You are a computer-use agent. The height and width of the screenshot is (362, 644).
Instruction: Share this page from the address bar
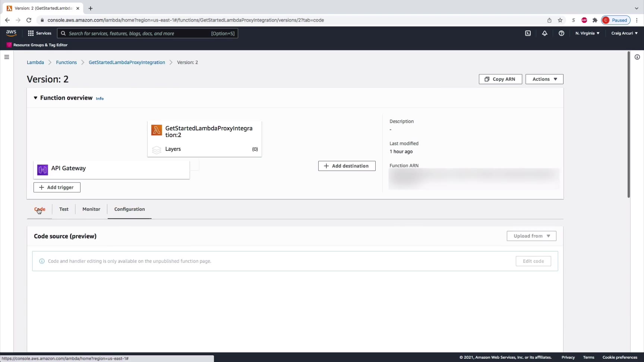tap(549, 20)
